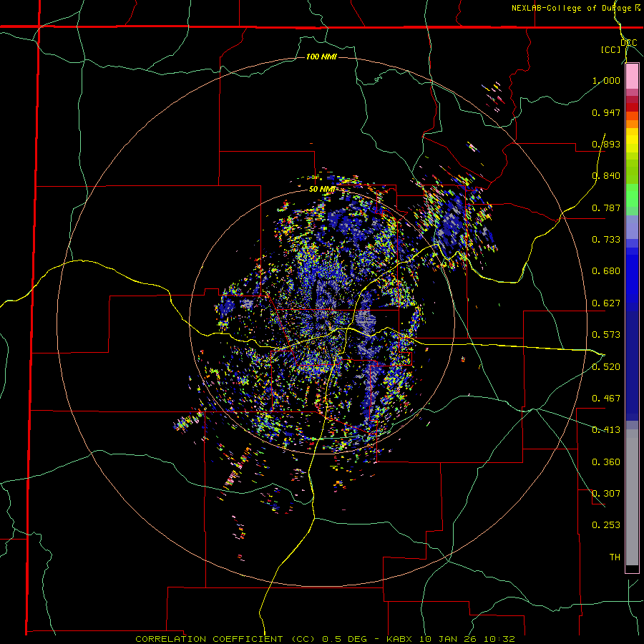
Task: Pick the pink swatch at top of color bar
Action: [632, 77]
